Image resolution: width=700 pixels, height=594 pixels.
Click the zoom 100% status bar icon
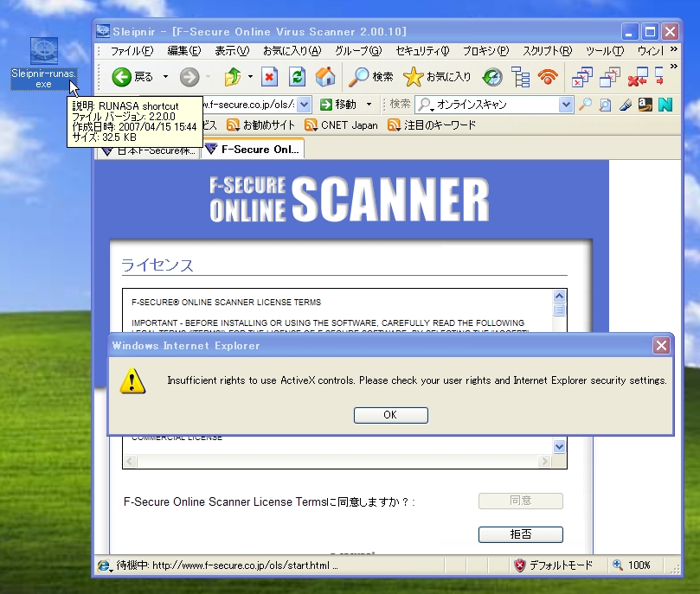tap(618, 565)
